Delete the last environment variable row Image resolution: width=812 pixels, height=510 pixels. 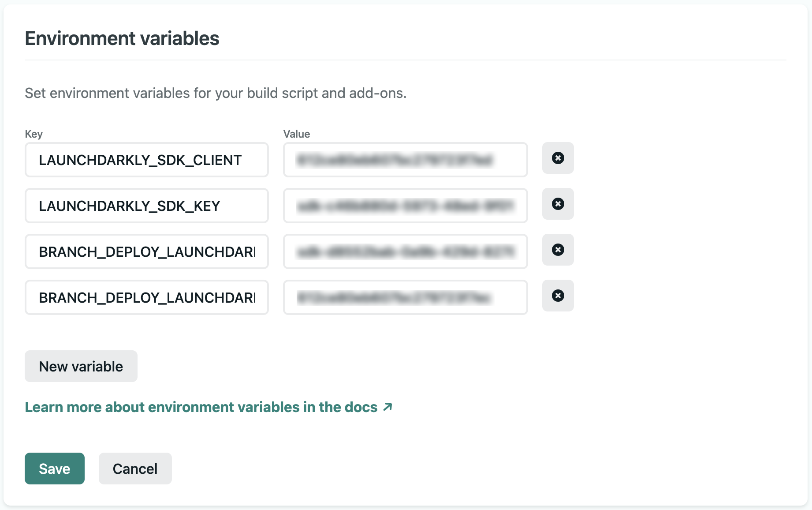point(558,296)
